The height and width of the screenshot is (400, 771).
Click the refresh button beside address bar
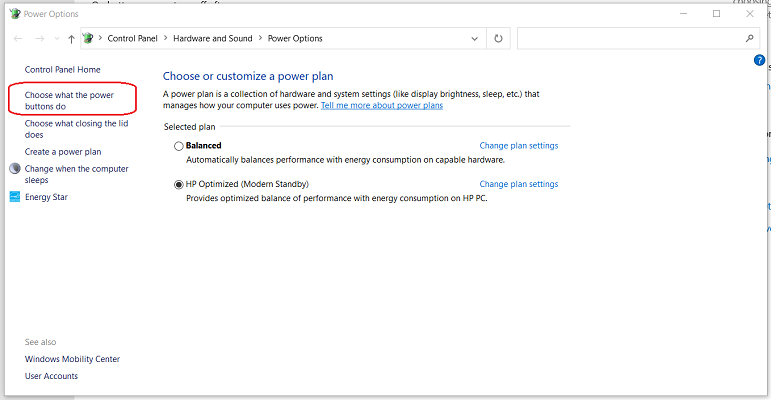[499, 38]
